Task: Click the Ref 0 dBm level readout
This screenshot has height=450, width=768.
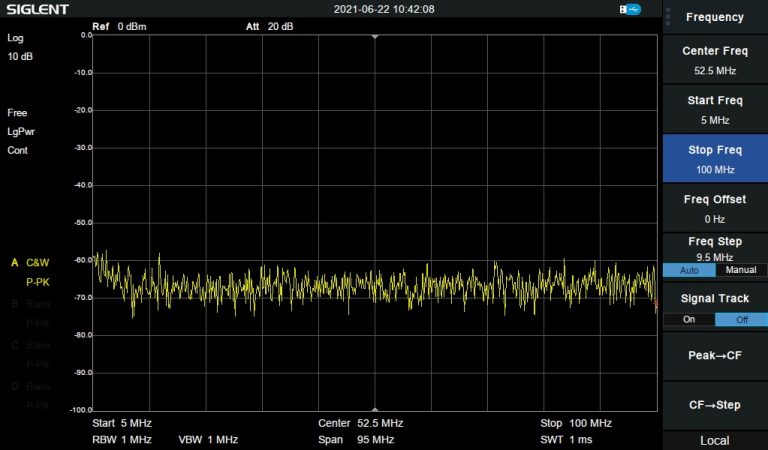Action: coord(119,26)
